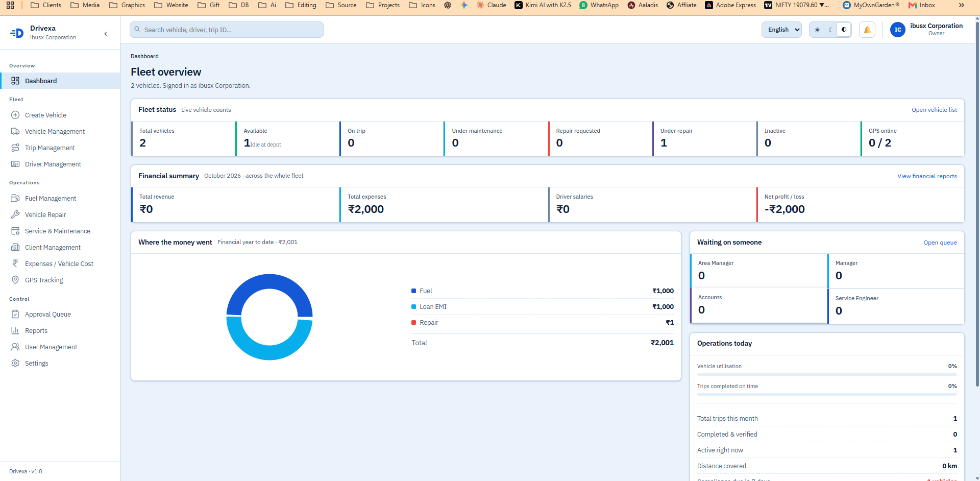Click the Reports bar chart icon
This screenshot has width=980, height=481.
[15, 330]
